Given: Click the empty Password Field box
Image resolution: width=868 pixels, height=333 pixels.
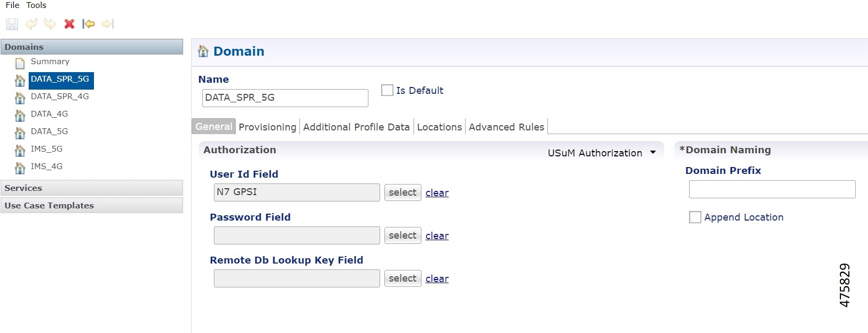Looking at the screenshot, I should tap(297, 235).
